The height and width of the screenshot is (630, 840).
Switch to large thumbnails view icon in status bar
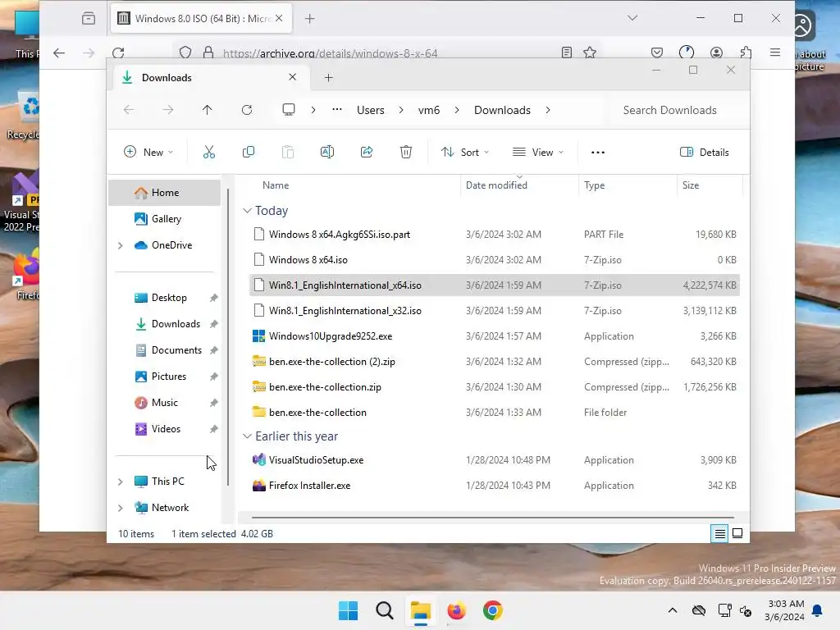[x=737, y=533]
